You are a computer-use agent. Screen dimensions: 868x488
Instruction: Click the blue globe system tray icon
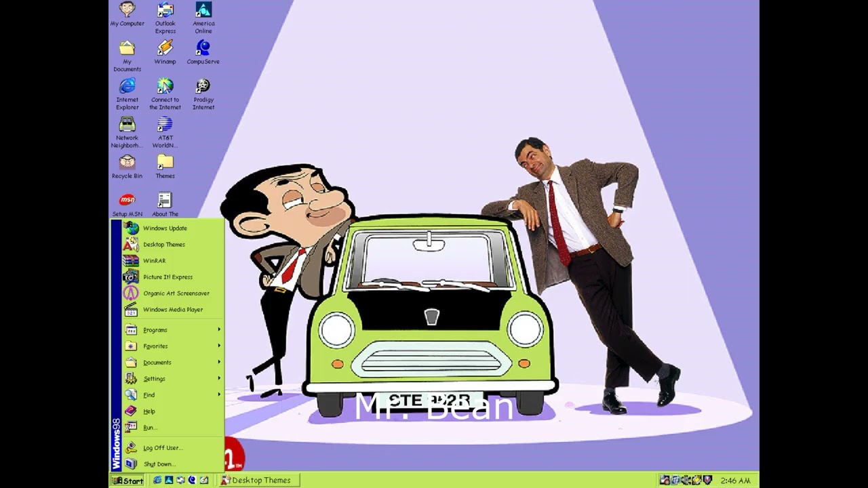(x=675, y=480)
